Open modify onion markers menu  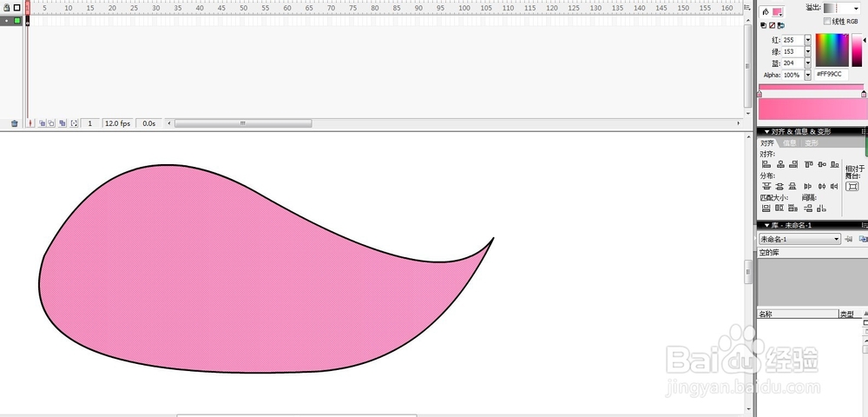74,123
